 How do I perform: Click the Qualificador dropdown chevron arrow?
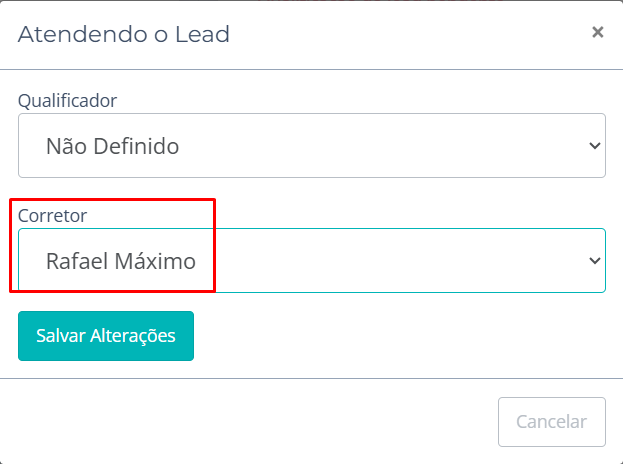point(594,146)
